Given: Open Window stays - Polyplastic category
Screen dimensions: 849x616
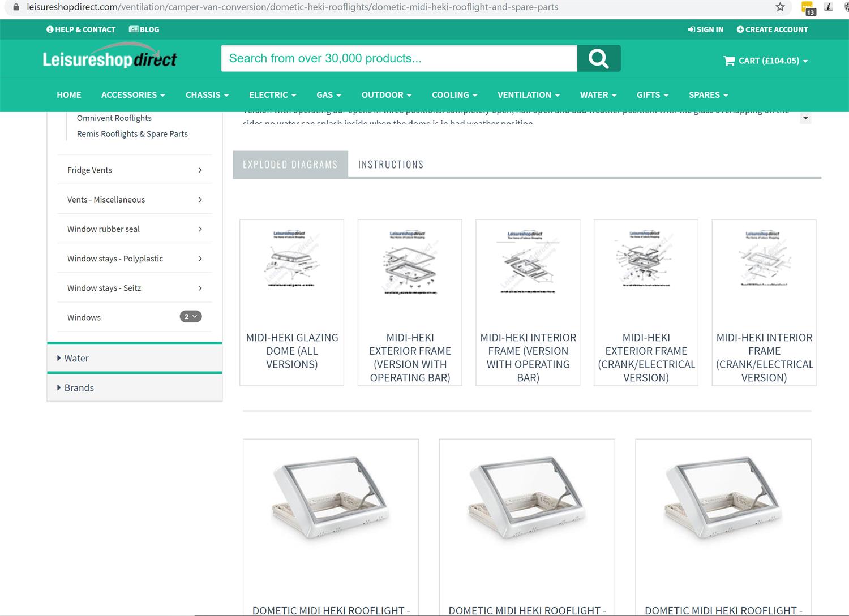Looking at the screenshot, I should coord(135,258).
